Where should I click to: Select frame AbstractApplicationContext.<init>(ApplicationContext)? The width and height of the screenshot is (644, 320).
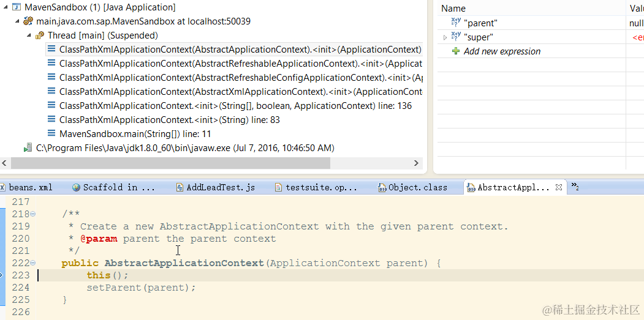point(240,49)
